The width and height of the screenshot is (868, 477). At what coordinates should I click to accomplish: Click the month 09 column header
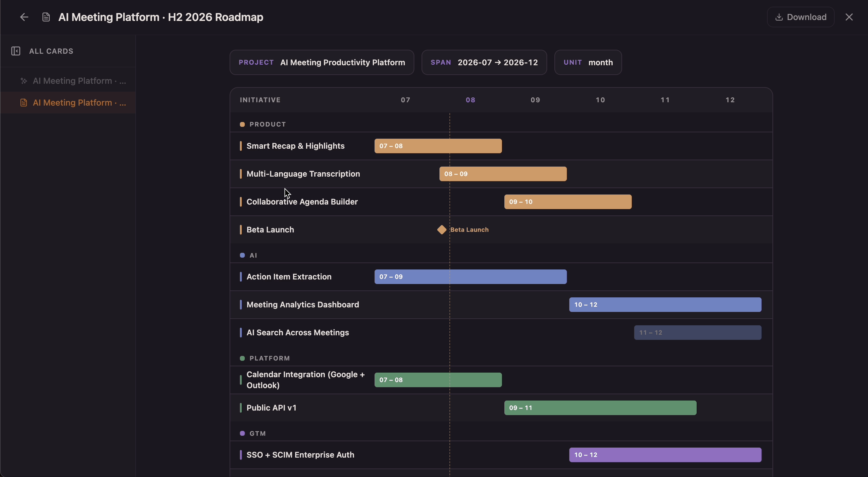tap(535, 100)
